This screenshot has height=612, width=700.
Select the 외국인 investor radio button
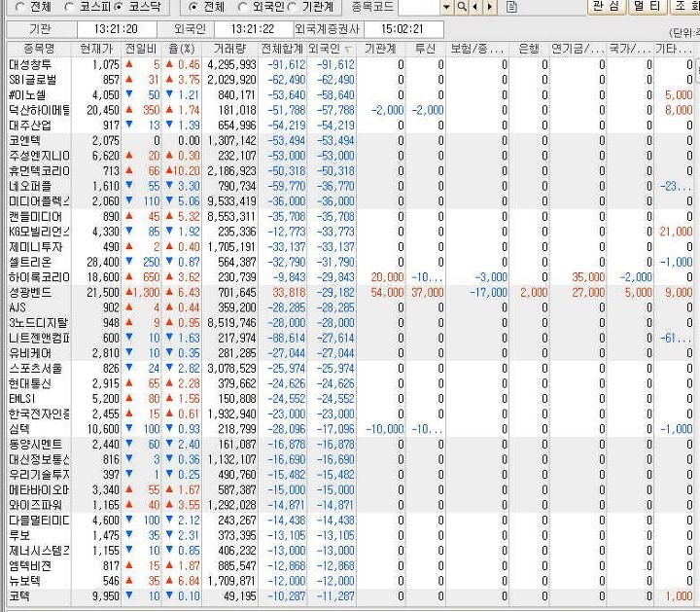click(242, 7)
